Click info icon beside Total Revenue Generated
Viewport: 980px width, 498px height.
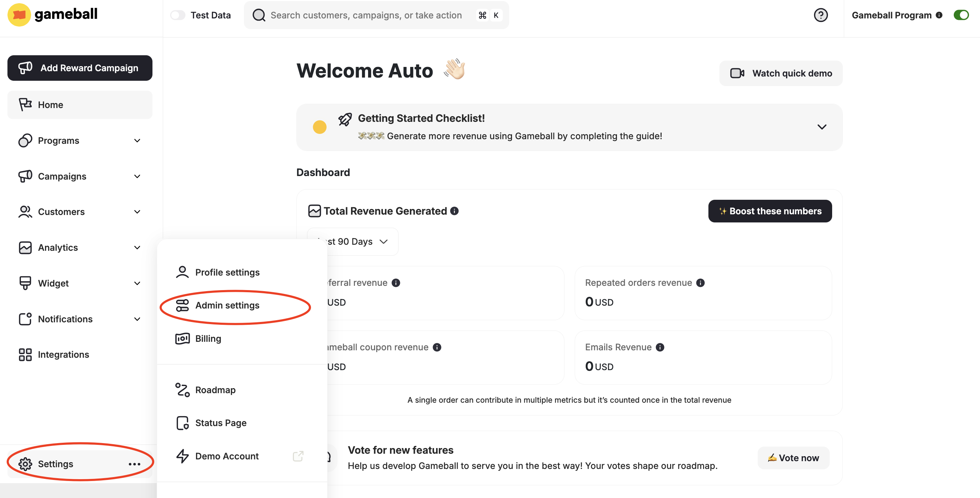click(454, 211)
